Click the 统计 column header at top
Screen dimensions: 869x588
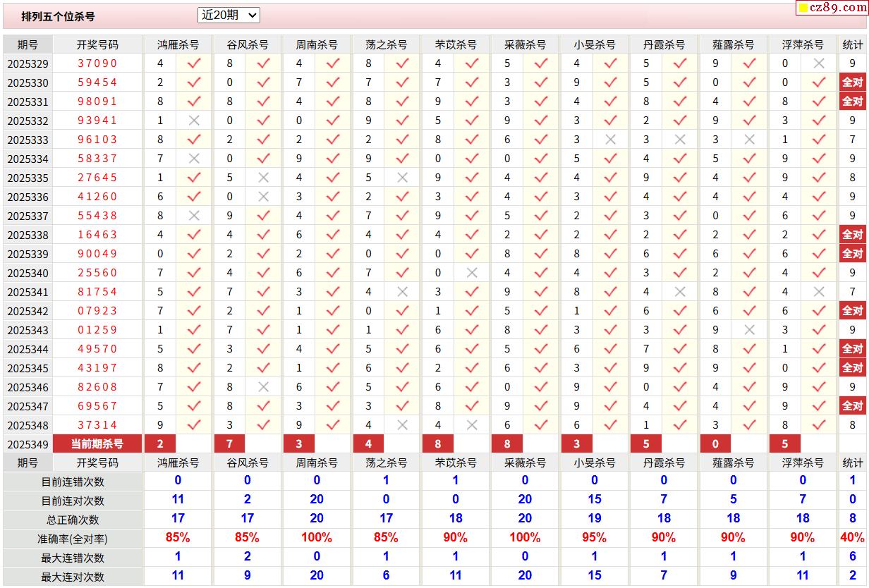click(x=852, y=44)
